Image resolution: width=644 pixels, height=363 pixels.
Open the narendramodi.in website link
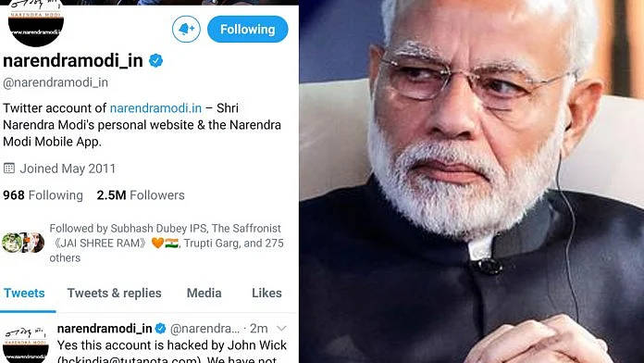point(155,108)
